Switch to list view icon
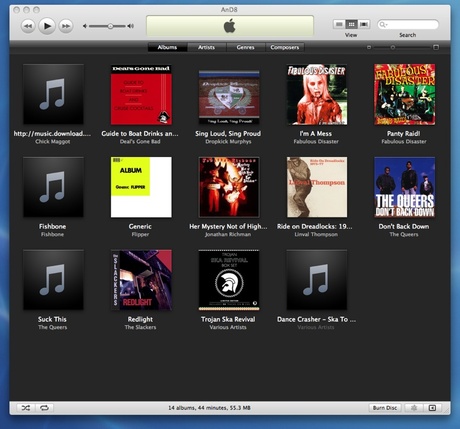 point(339,24)
